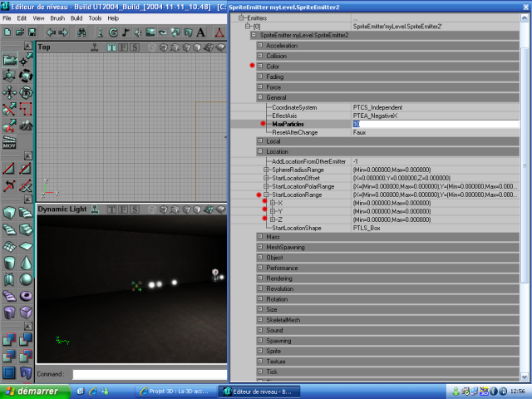The image size is (532, 399).
Task: Open search with the binoculars icon
Action: (x=82, y=32)
